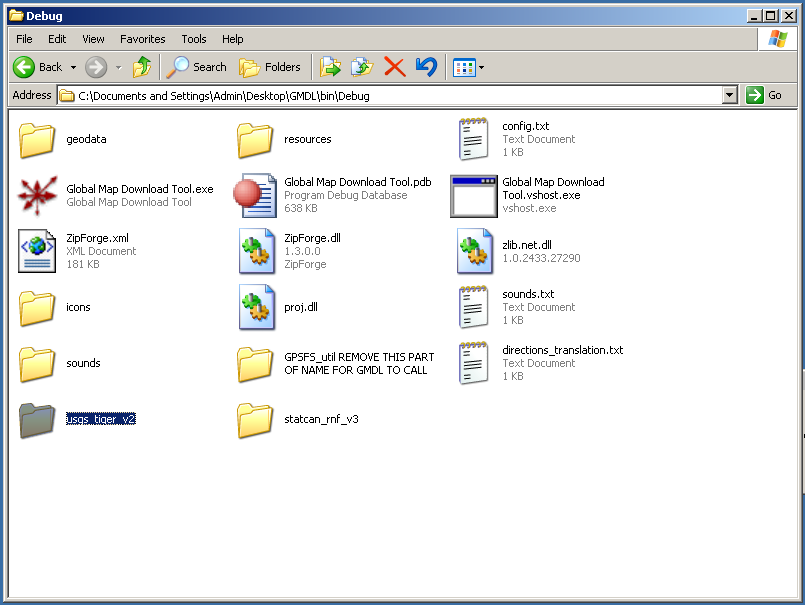805x605 pixels.
Task: Click the Move To toolbar icon
Action: [331, 67]
